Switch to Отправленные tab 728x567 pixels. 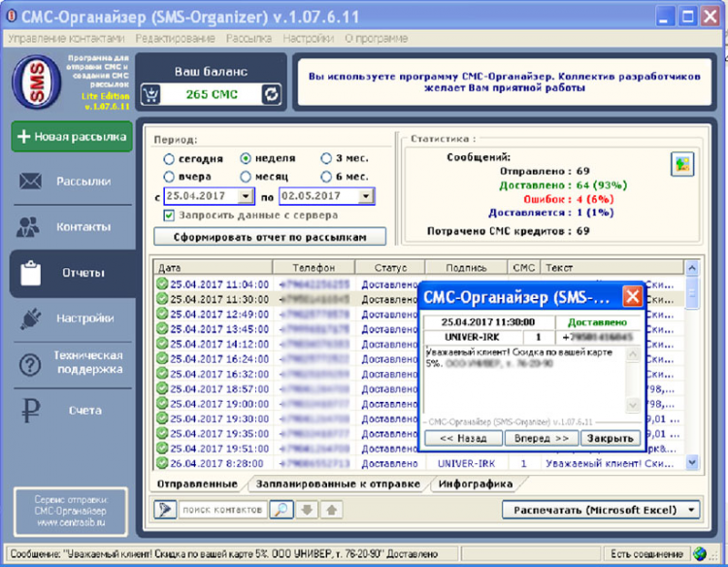pos(197,484)
